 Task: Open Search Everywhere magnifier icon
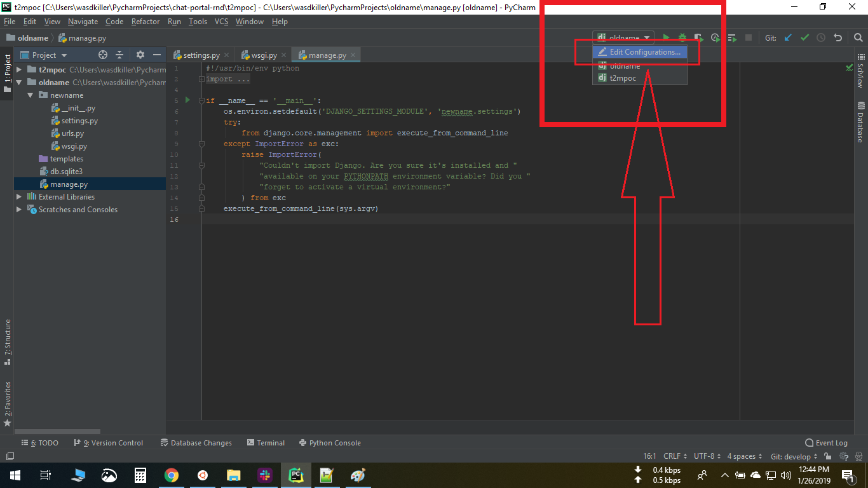point(858,38)
